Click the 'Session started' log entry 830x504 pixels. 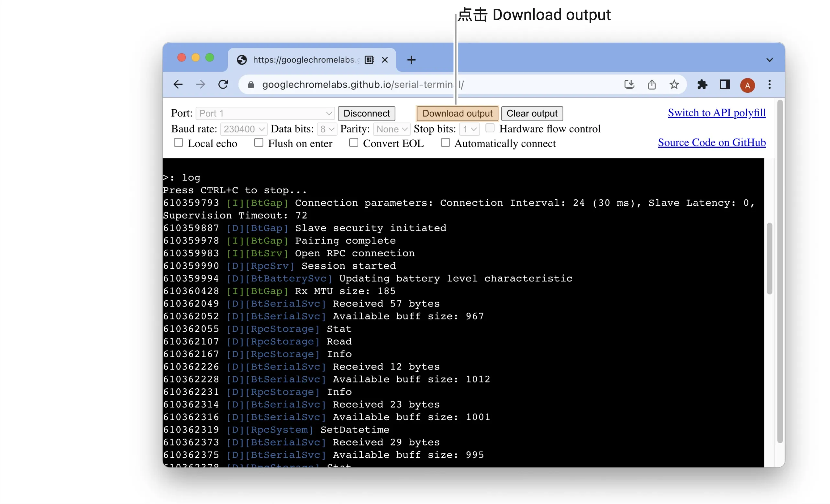pyautogui.click(x=279, y=266)
